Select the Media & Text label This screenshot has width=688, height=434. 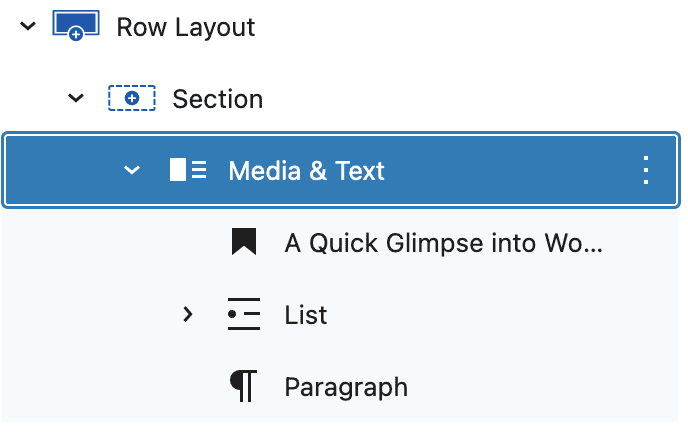307,170
